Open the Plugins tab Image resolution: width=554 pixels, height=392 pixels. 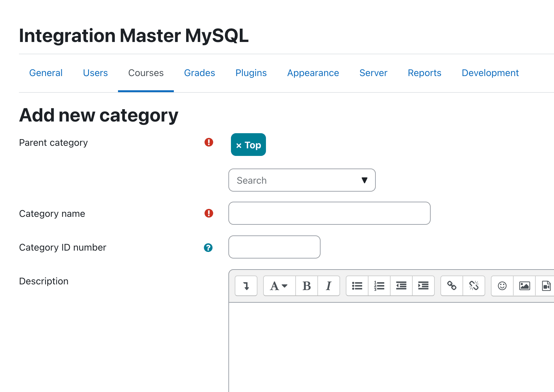(251, 73)
